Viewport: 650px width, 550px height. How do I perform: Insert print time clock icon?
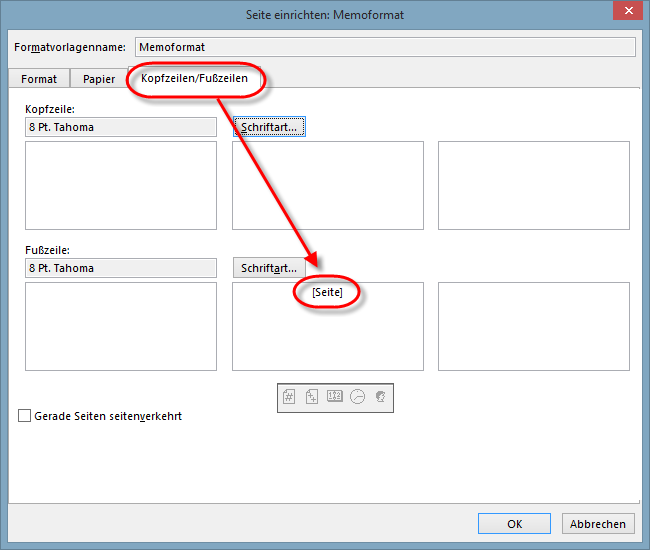tap(358, 397)
